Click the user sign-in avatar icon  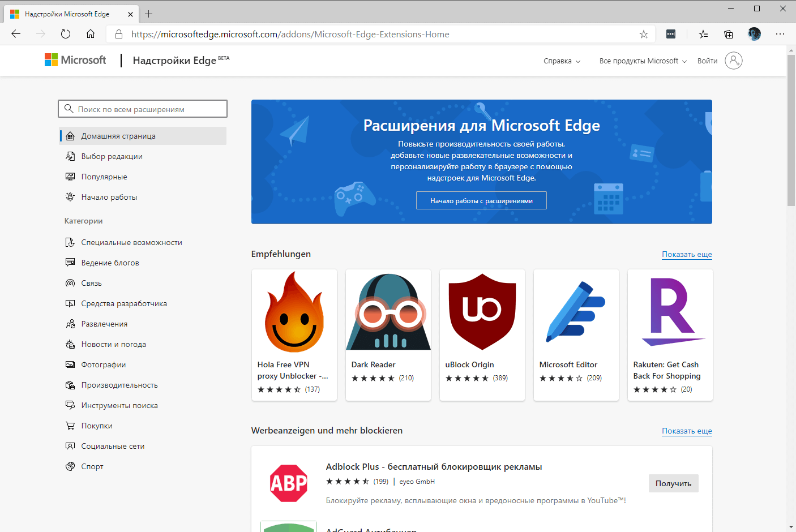click(733, 61)
